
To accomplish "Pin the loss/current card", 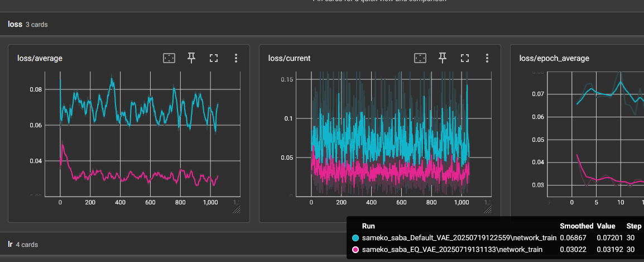I will [443, 58].
